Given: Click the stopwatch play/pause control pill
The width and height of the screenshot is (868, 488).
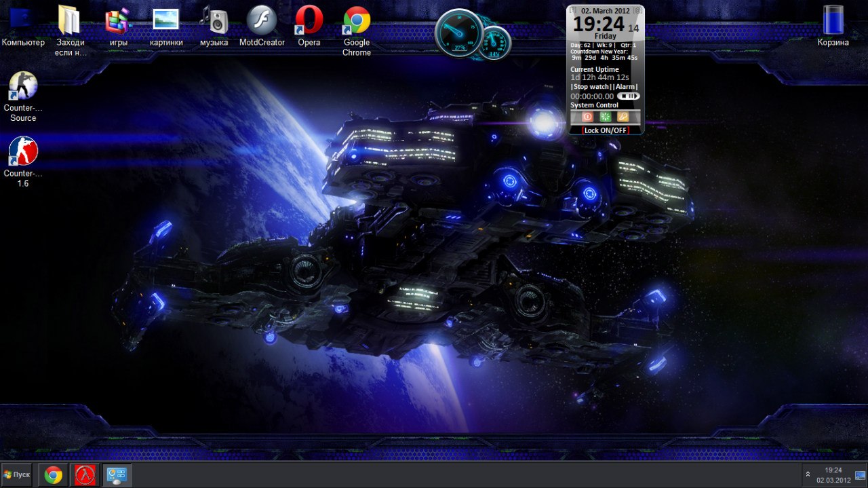Looking at the screenshot, I should click(629, 96).
